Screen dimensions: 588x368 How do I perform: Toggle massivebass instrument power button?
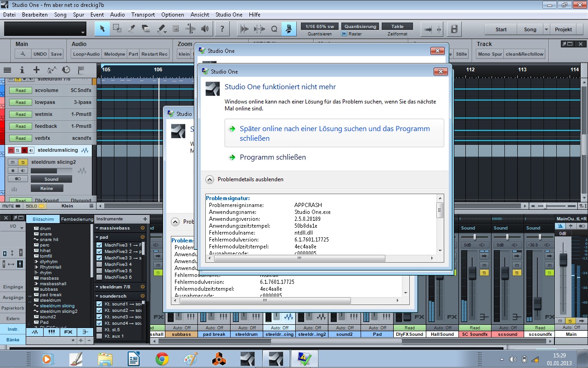coord(142,228)
